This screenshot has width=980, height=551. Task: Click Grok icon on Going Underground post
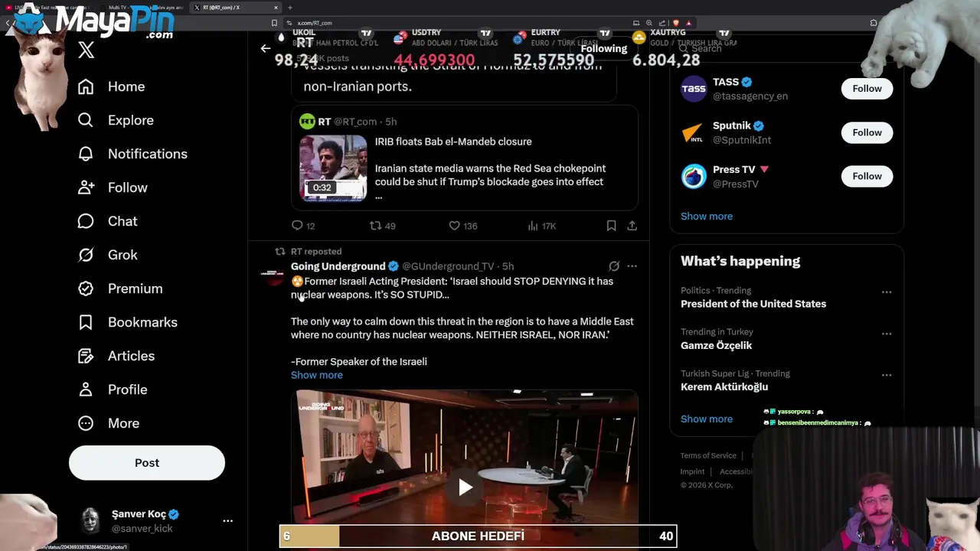pos(614,266)
